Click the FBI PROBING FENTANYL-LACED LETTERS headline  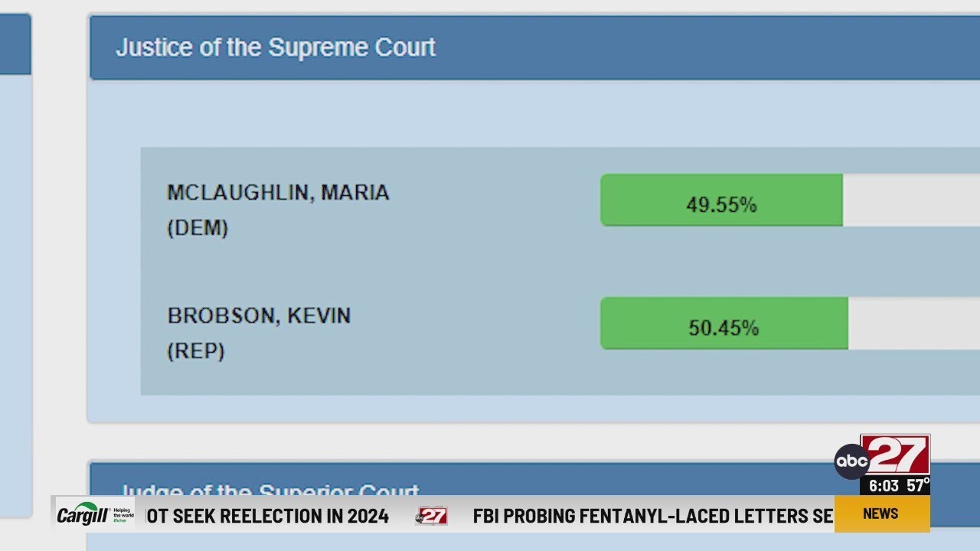pyautogui.click(x=652, y=516)
